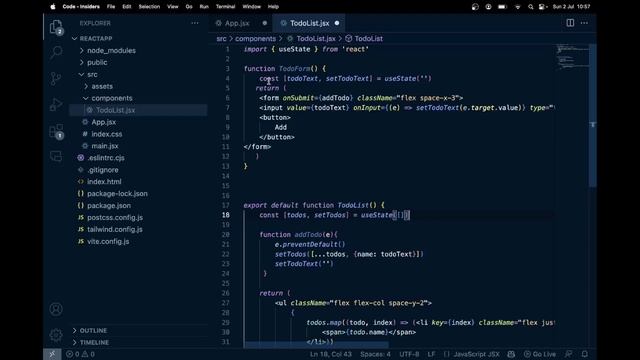Open tailwind.config.js file
640x360 pixels.
[139, 229]
